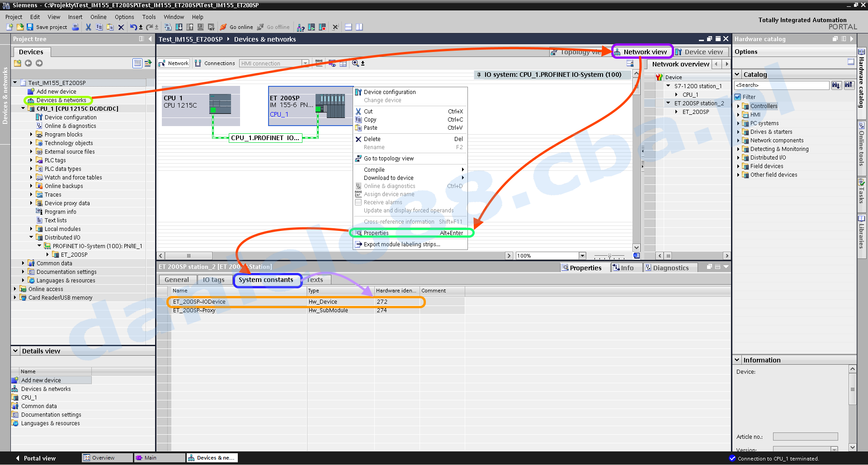The height and width of the screenshot is (465, 868).
Task: Click the Tasks side tab icon
Action: point(862,183)
